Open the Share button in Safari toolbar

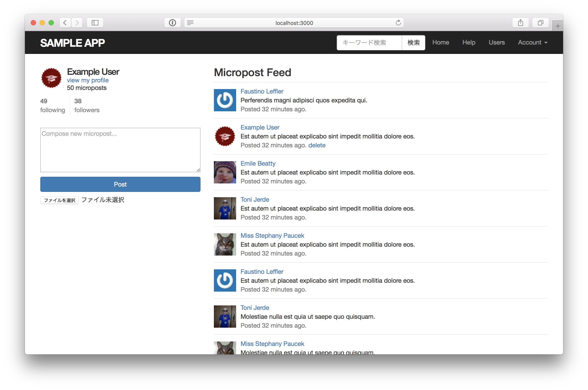(520, 23)
